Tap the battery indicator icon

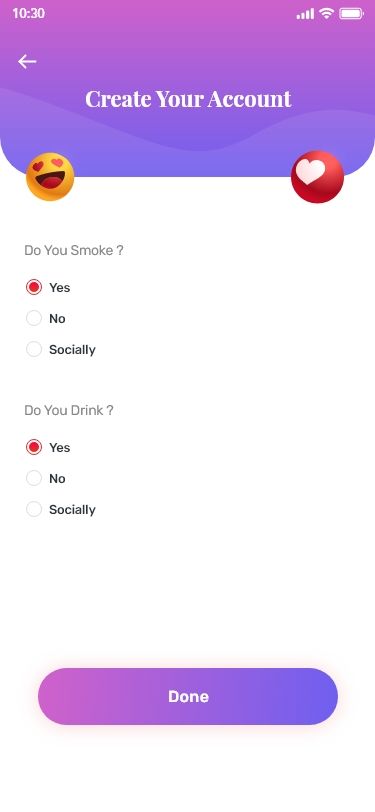click(352, 13)
